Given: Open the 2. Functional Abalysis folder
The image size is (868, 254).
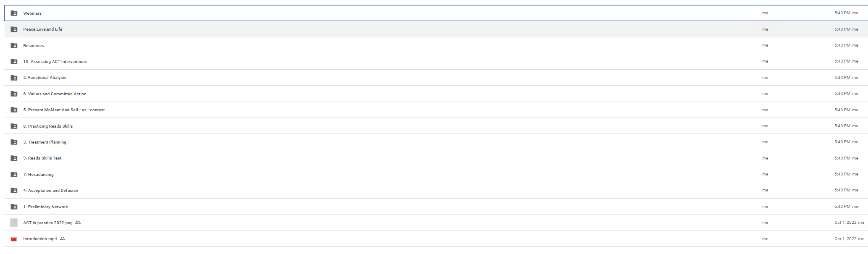Looking at the screenshot, I should pyautogui.click(x=436, y=78).
